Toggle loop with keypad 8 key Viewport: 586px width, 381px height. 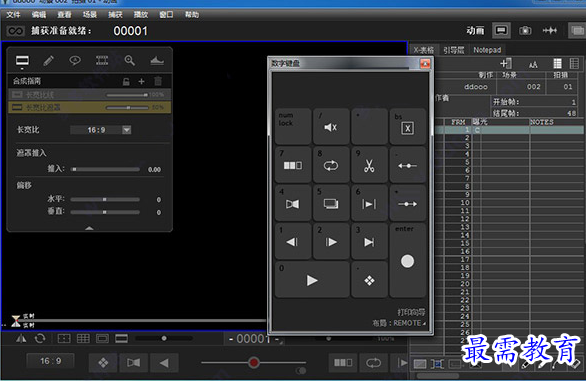click(331, 165)
